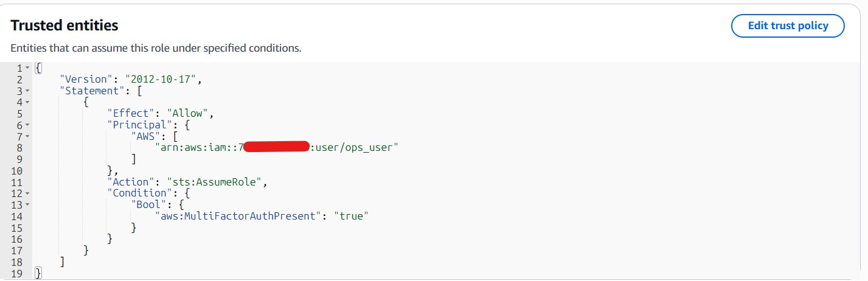Screen dimensions: 868x281
Task: Collapse the root object at line 1
Action: pyautogui.click(x=27, y=68)
